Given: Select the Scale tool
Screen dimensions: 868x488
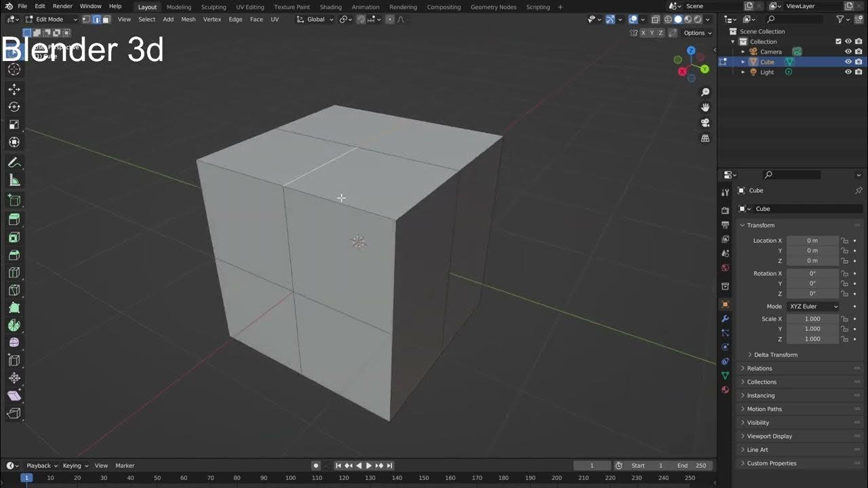Looking at the screenshot, I should point(14,125).
